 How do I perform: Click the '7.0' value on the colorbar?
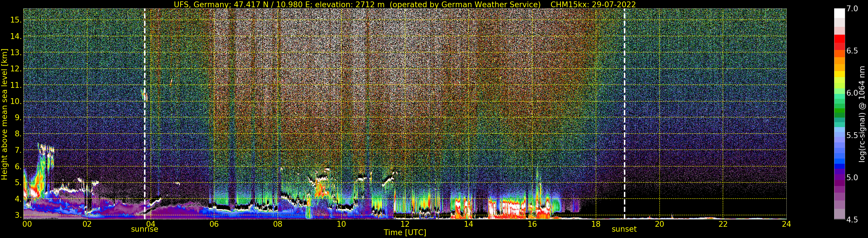[852, 9]
